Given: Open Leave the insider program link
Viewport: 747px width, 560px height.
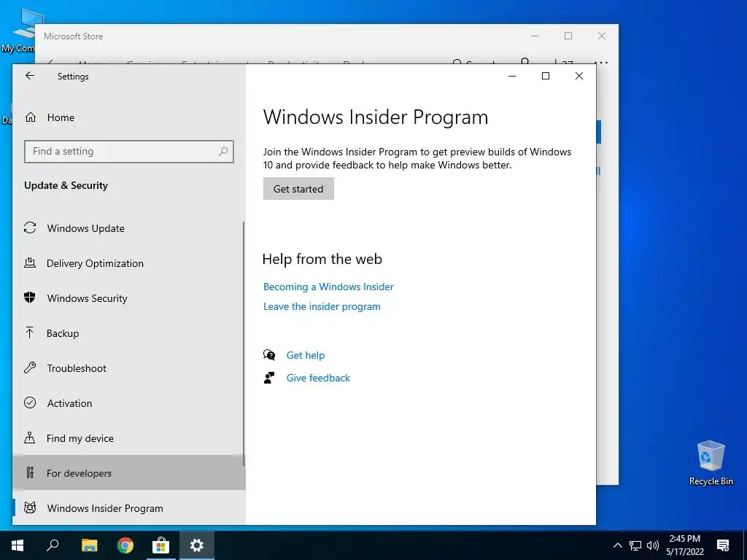Looking at the screenshot, I should click(x=322, y=307).
